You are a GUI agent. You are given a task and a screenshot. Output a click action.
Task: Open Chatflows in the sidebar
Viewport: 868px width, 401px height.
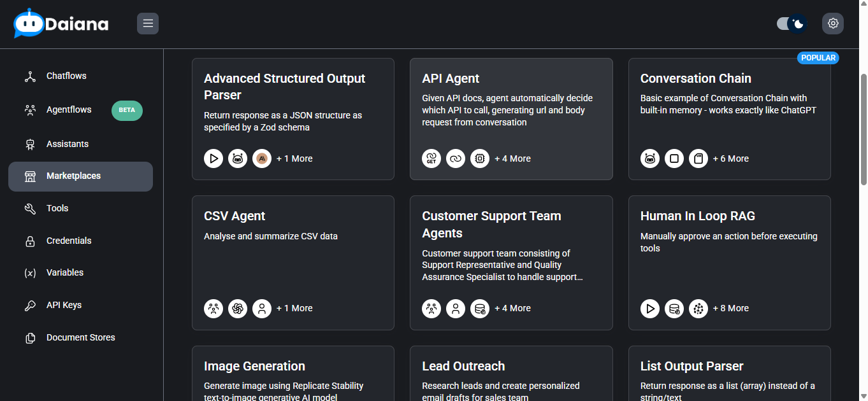pyautogui.click(x=66, y=76)
